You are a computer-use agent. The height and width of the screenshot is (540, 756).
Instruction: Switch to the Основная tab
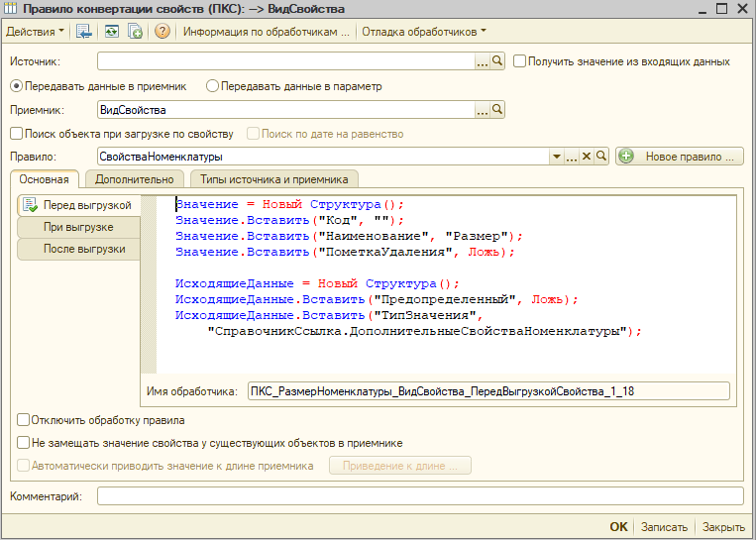coord(44,179)
